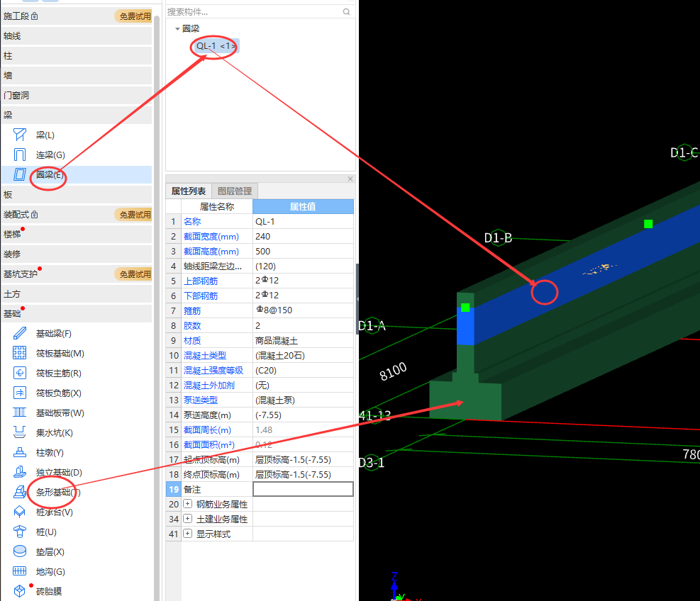Select the 筏板基础(M) raft foundation icon
This screenshot has width=700, height=601.
(x=20, y=353)
